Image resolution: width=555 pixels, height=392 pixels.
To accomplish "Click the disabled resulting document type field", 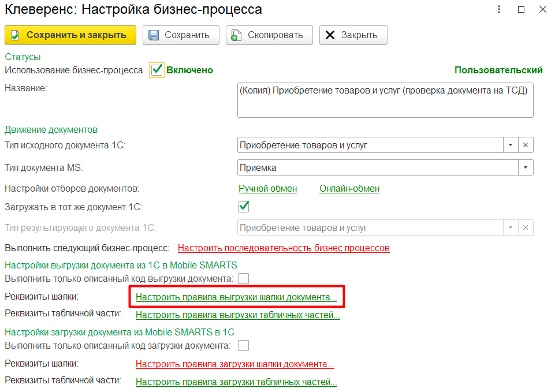I will click(370, 227).
